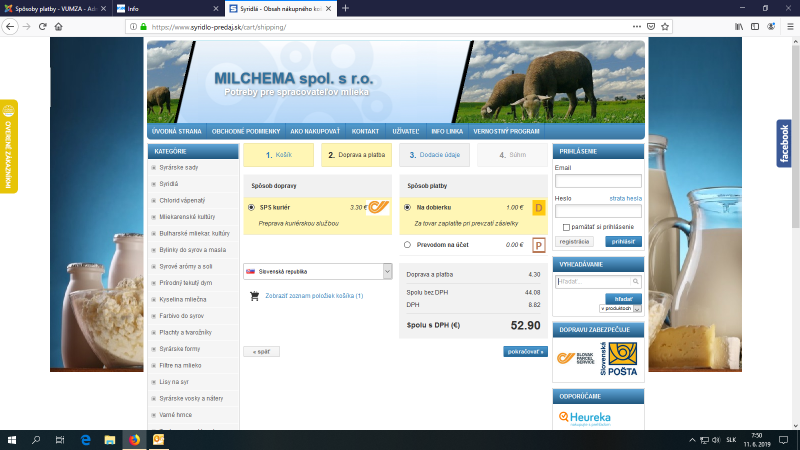The image size is (800, 450).
Task: Click the registrácia button
Action: [x=574, y=242]
